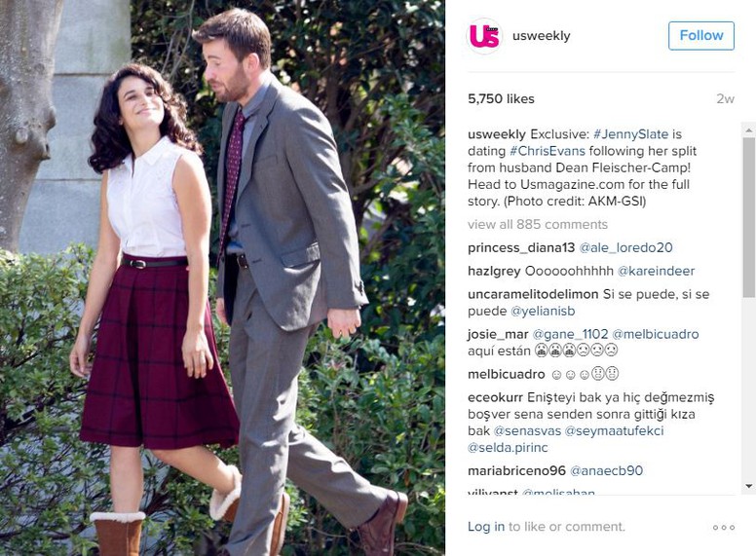Screen dimensions: 756x556
Task: Click Log in to like or comment
Action: tap(486, 527)
